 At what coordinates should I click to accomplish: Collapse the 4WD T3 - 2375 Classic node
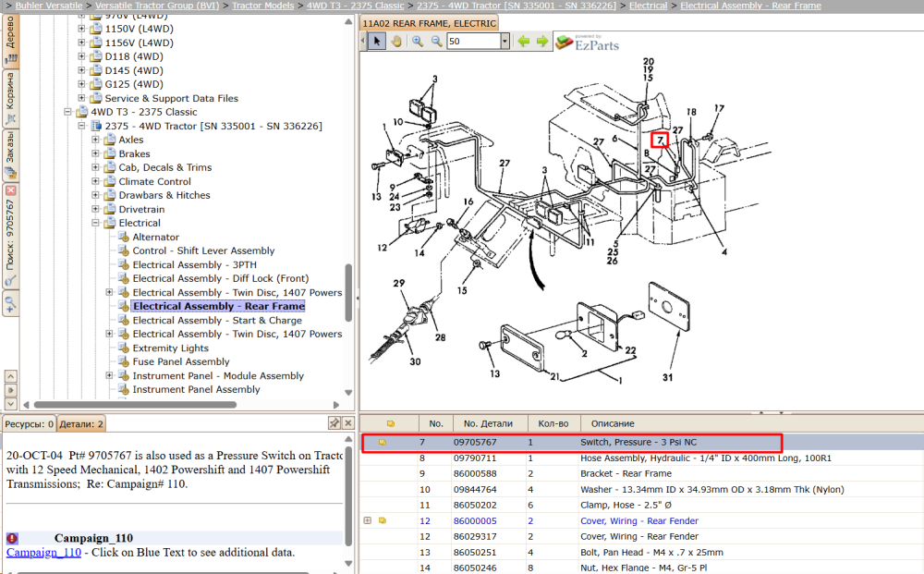click(67, 112)
